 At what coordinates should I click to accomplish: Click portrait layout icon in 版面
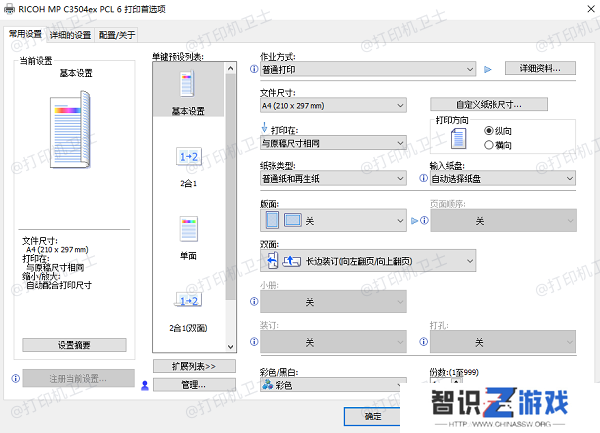pyautogui.click(x=272, y=220)
